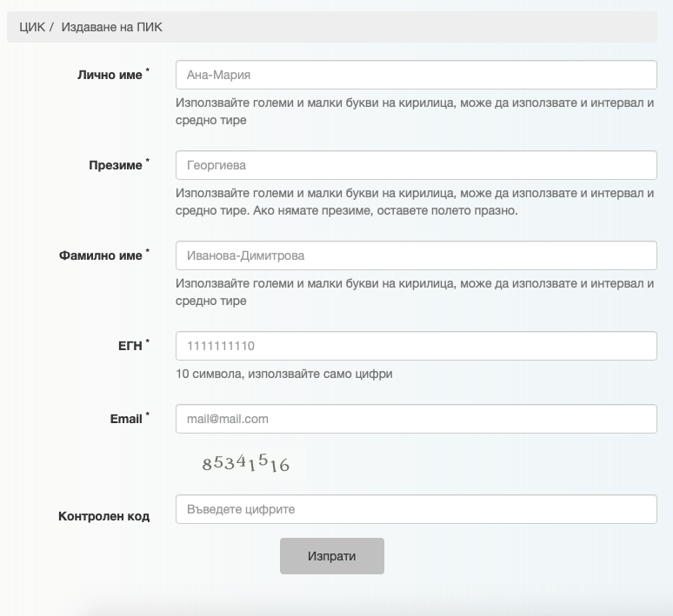
Task: Click the hint text under Фамилно име
Action: (x=415, y=292)
